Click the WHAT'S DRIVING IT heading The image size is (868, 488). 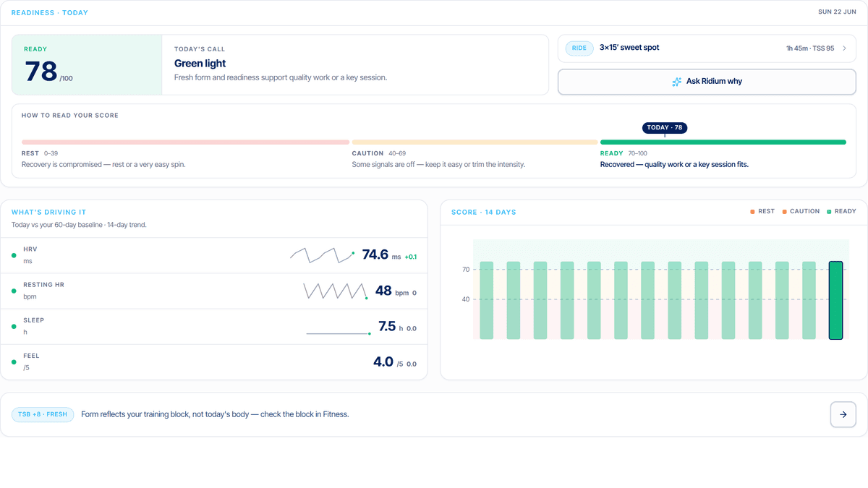pos(49,212)
